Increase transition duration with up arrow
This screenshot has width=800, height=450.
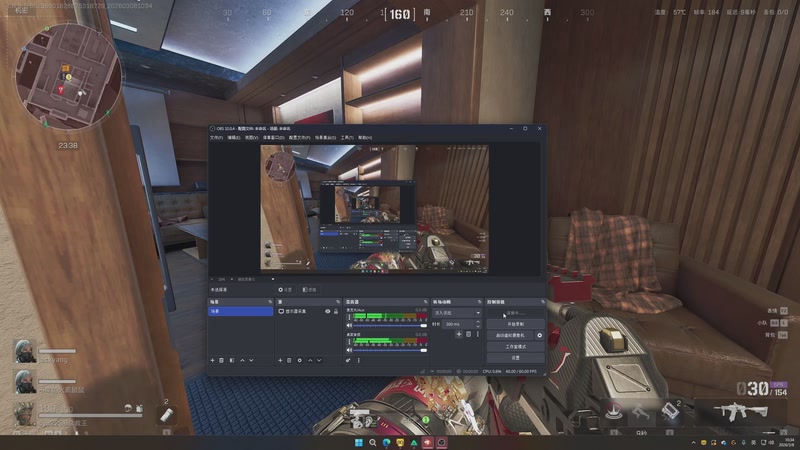click(x=478, y=322)
